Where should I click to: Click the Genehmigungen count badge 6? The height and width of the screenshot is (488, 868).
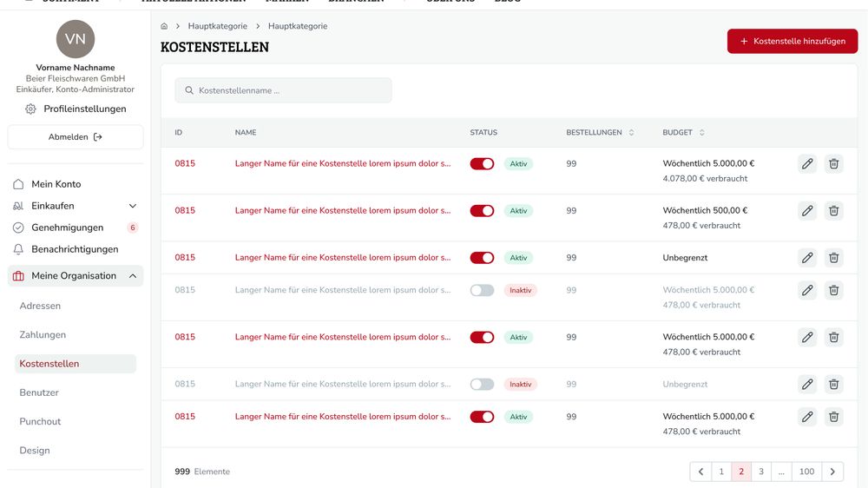coord(132,228)
